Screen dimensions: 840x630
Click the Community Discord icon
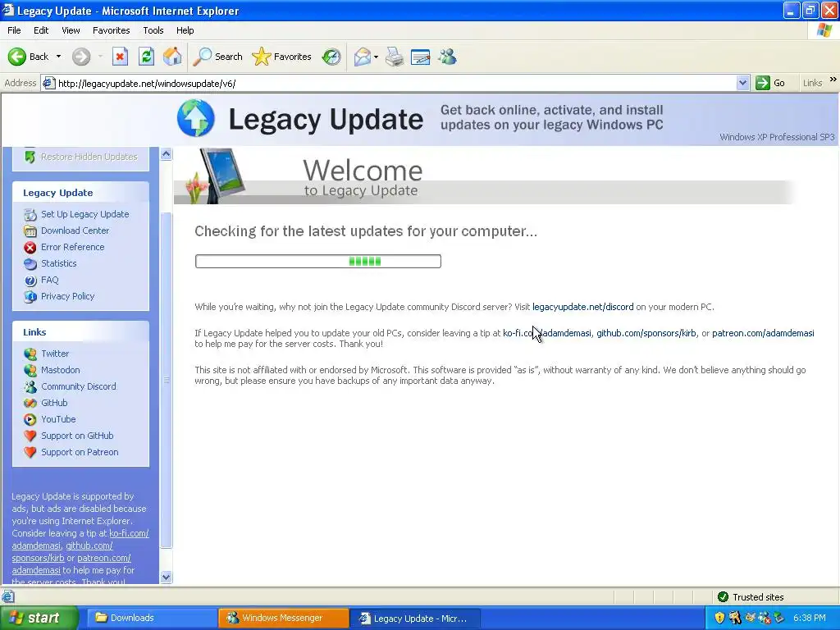[30, 386]
